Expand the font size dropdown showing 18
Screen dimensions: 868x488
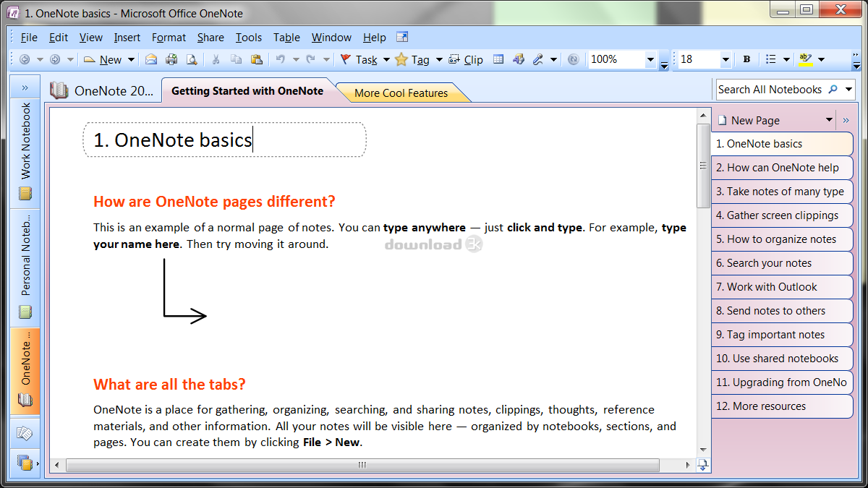pyautogui.click(x=726, y=59)
